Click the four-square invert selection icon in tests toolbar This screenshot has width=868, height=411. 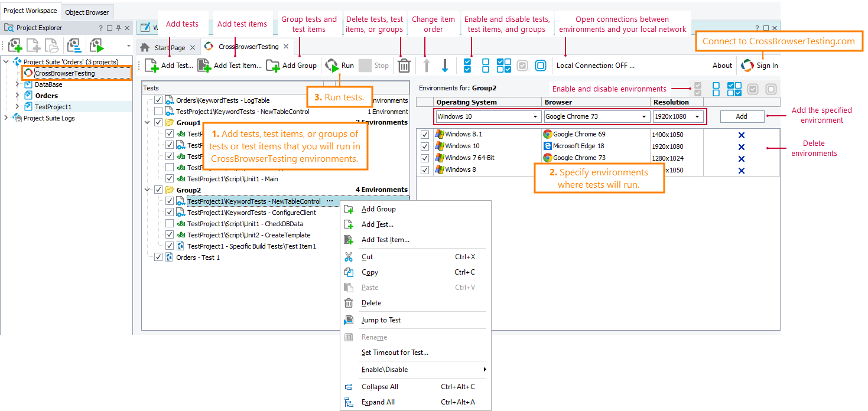[504, 66]
